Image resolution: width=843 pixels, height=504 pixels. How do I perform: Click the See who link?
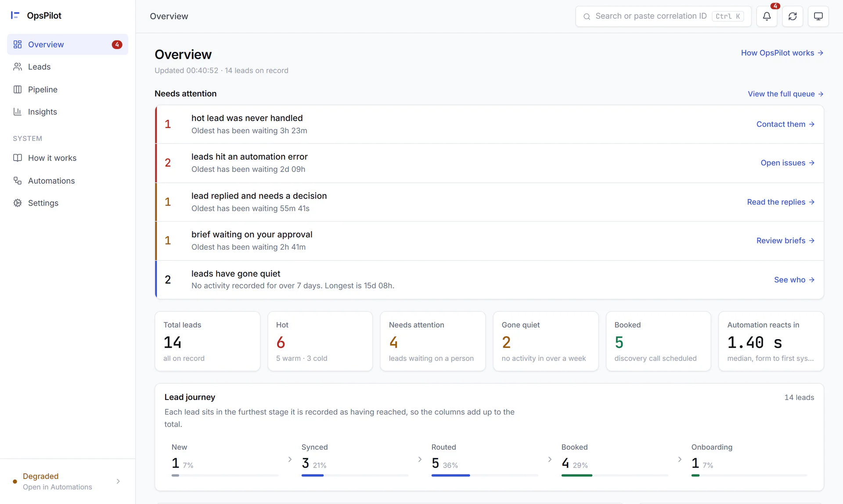pos(794,280)
